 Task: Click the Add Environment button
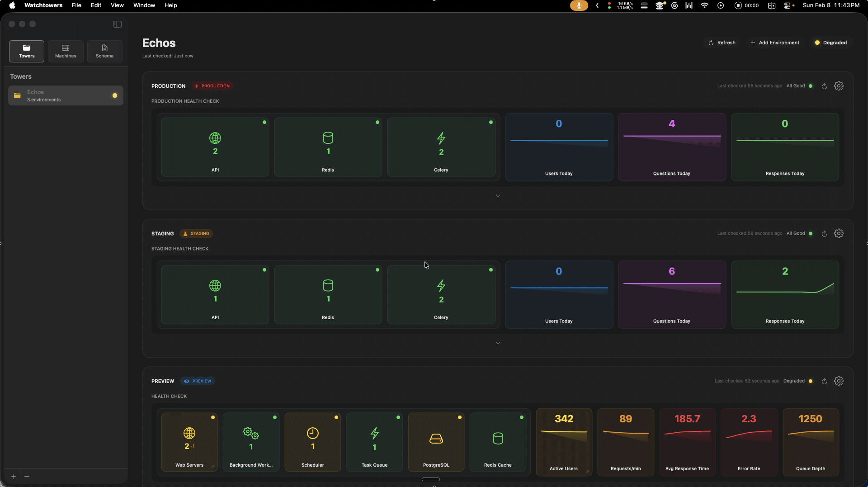click(775, 43)
